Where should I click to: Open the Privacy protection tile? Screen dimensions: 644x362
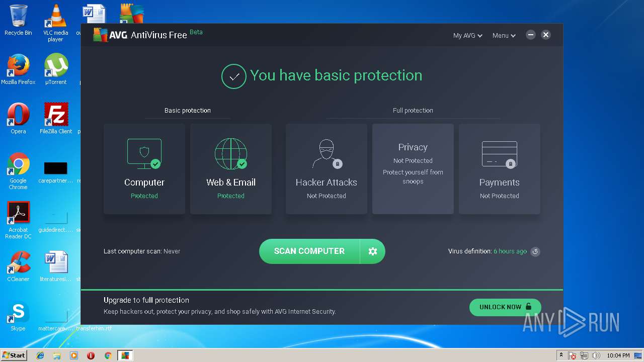pos(413,169)
